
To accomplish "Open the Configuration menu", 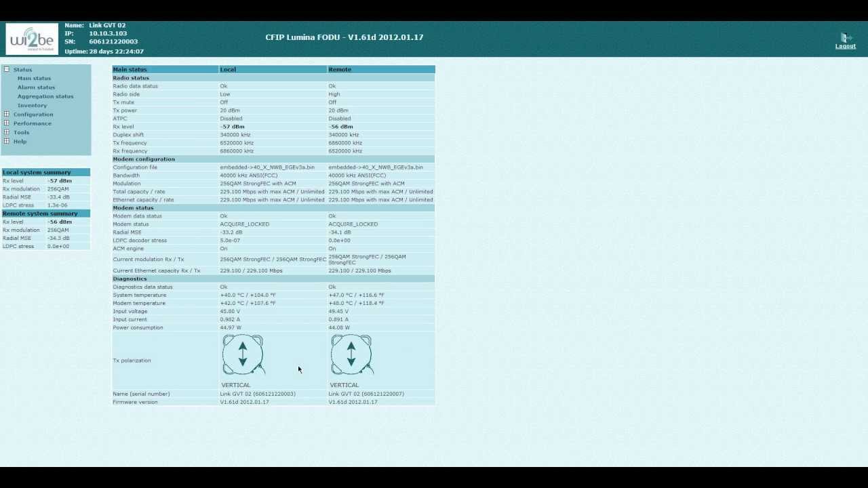I will tap(33, 115).
